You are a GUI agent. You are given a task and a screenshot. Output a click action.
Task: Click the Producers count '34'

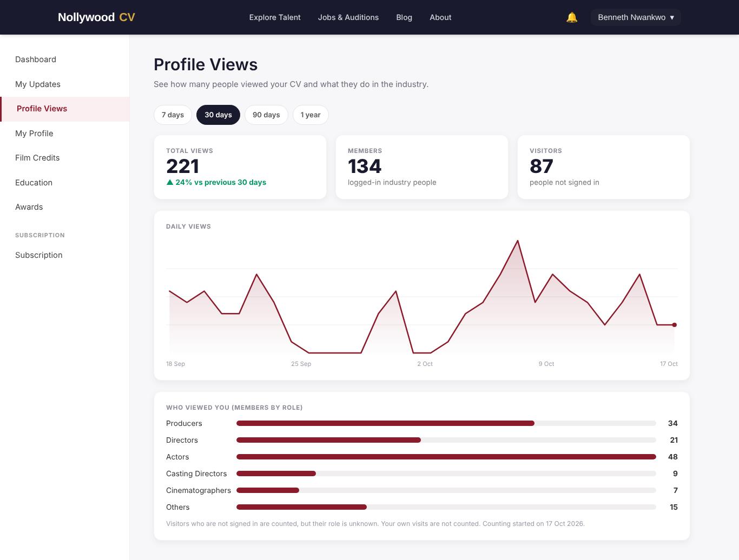[x=673, y=423]
